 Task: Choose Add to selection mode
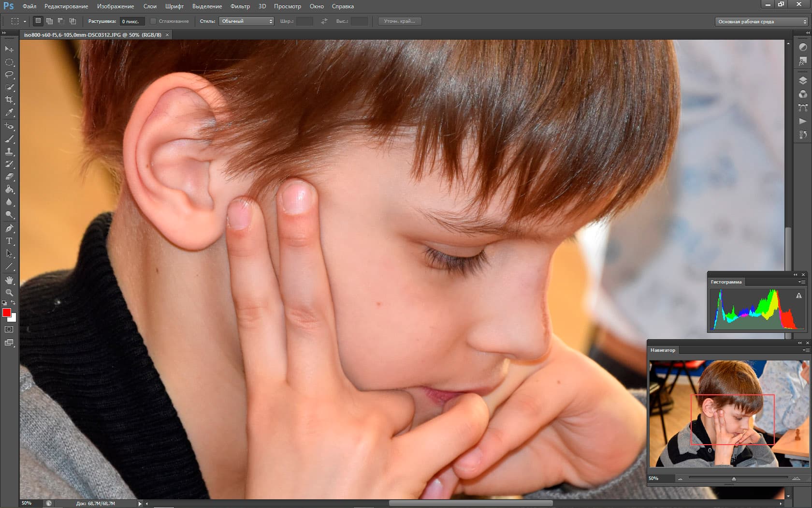49,21
